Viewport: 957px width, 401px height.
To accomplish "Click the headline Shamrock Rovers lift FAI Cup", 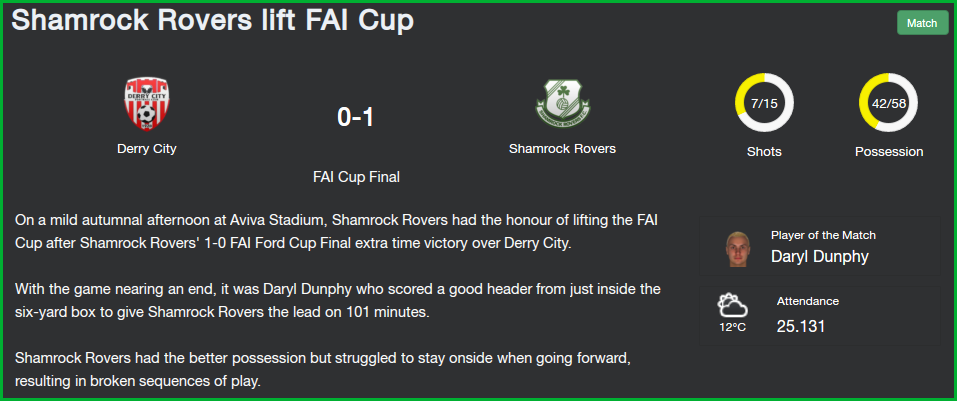I will click(x=212, y=22).
